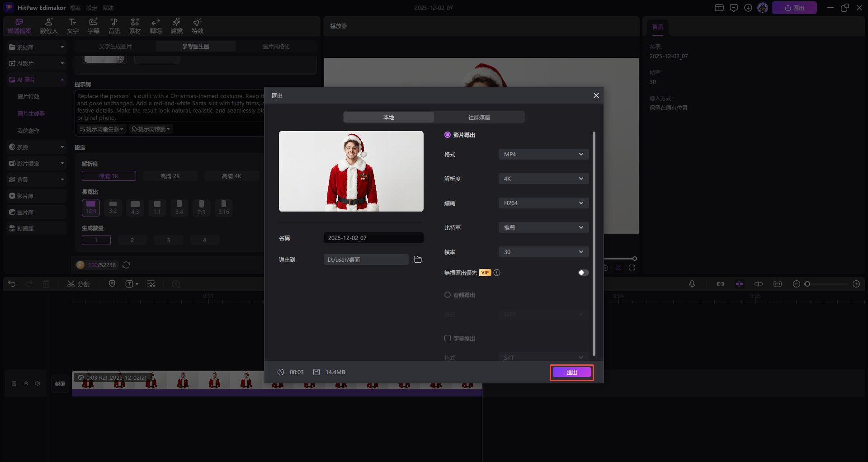The width and height of the screenshot is (868, 462).
Task: Click the refresh credits icon
Action: [x=127, y=265]
